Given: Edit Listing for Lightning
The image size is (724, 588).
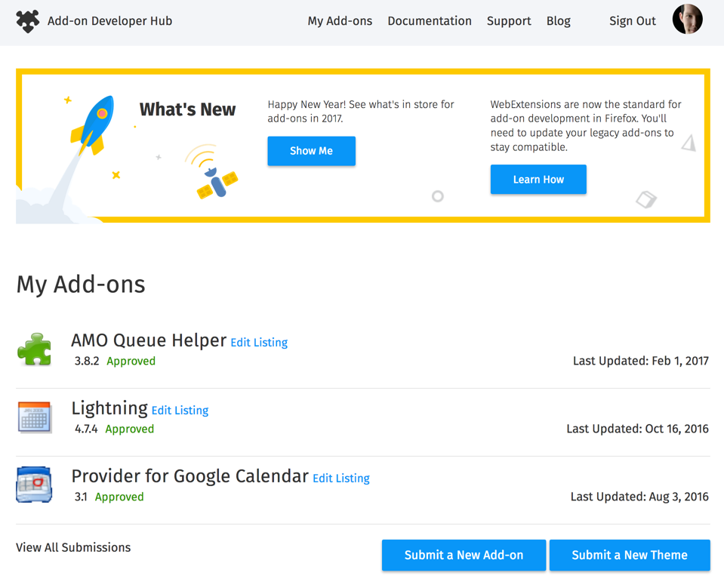Looking at the screenshot, I should [x=179, y=411].
